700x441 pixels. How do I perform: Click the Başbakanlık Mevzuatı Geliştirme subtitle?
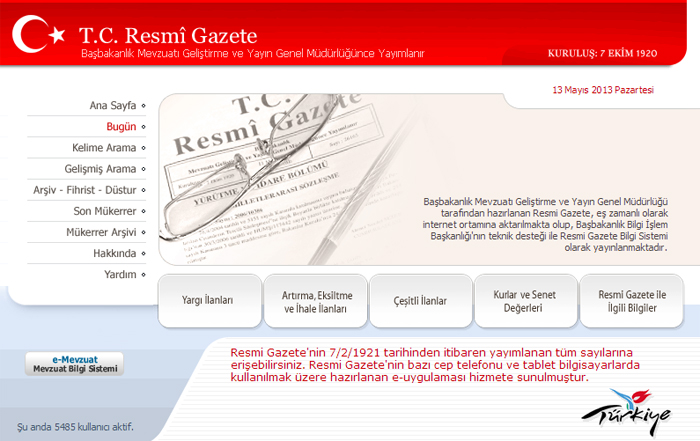pyautogui.click(x=252, y=54)
